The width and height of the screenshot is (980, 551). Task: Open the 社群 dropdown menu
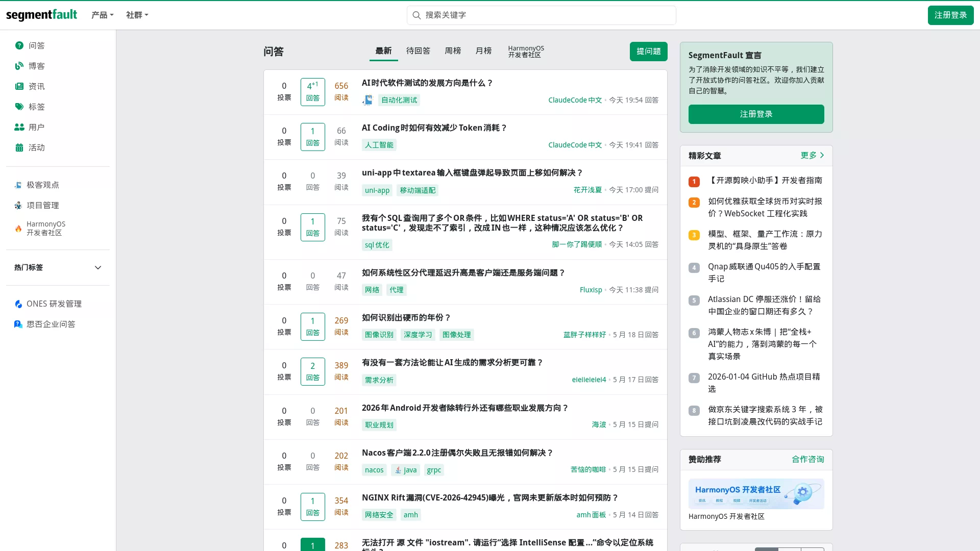[137, 15]
